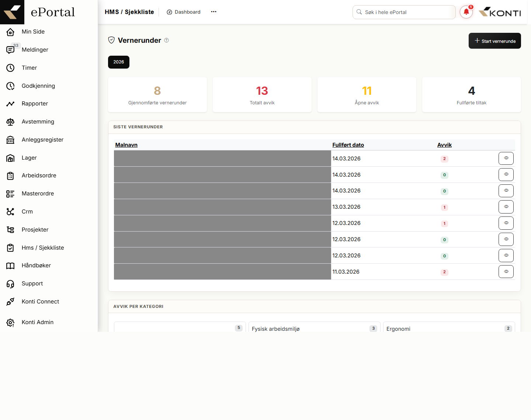This screenshot has width=531, height=420.
Task: Click the help icon next to Vernerunder
Action: click(x=166, y=40)
